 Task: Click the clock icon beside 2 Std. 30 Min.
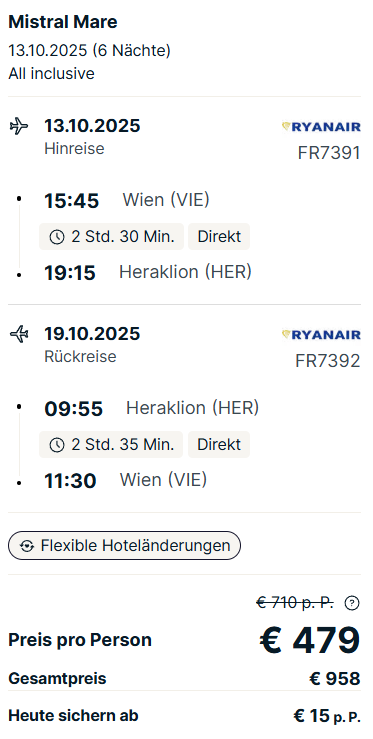[x=57, y=237]
